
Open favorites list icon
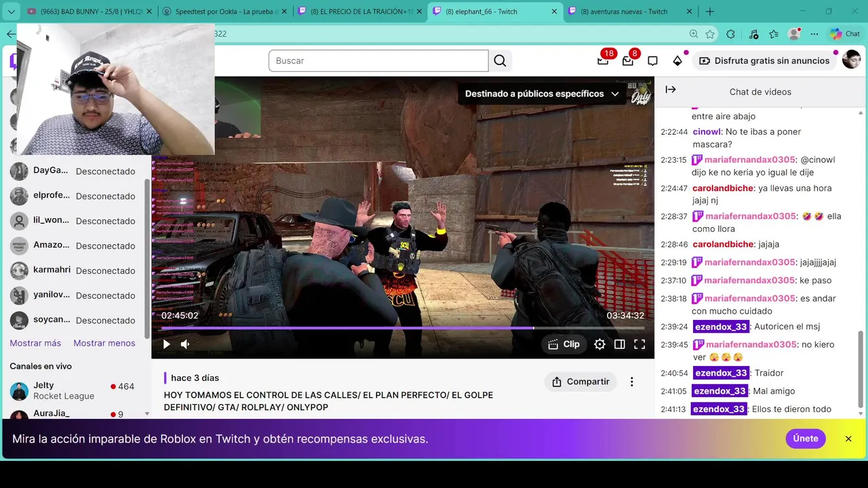(x=774, y=34)
